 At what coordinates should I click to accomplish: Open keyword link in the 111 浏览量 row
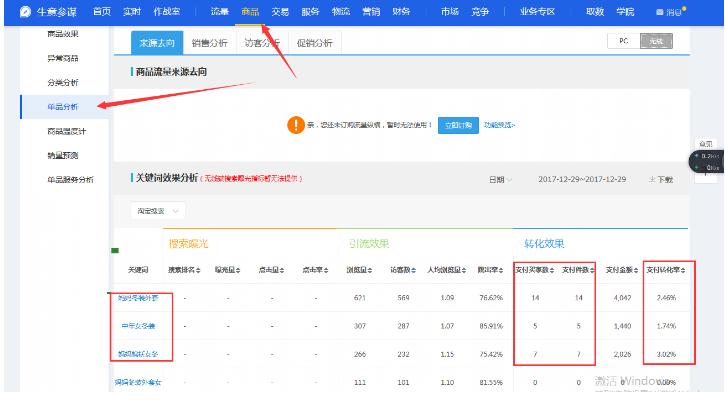click(x=138, y=382)
